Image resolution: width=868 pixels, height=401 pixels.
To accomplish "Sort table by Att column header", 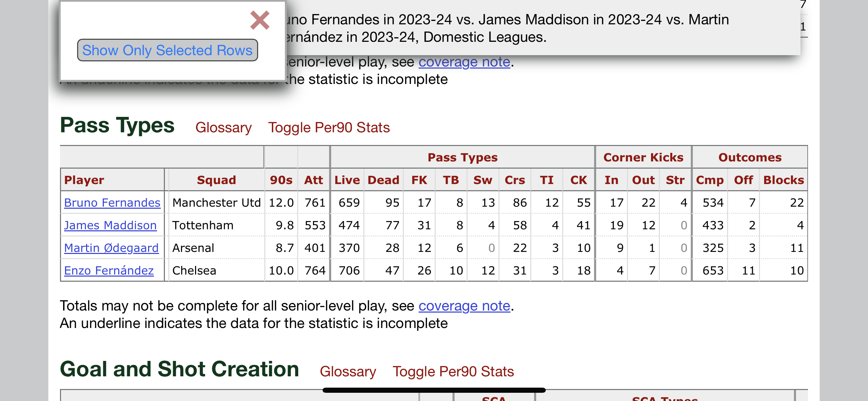I will [x=314, y=180].
